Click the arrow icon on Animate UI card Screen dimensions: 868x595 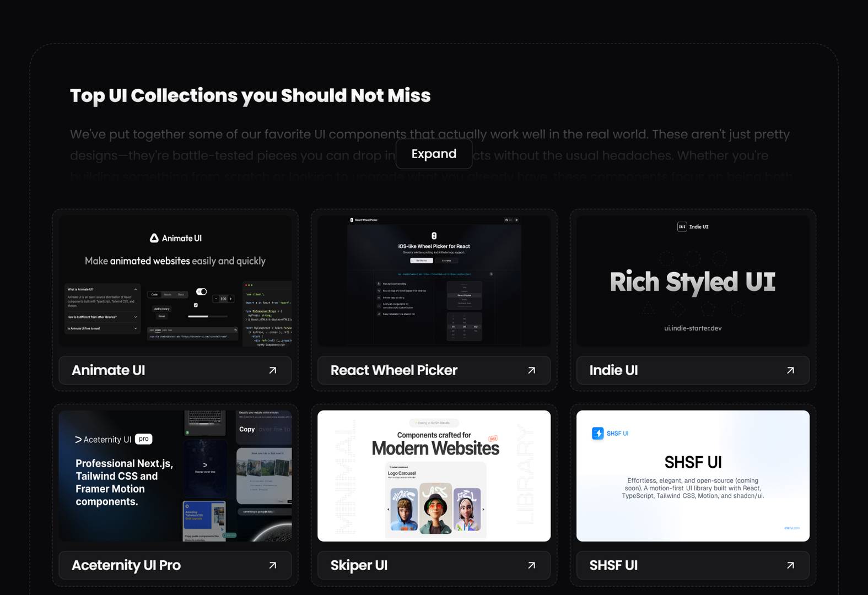pos(272,370)
